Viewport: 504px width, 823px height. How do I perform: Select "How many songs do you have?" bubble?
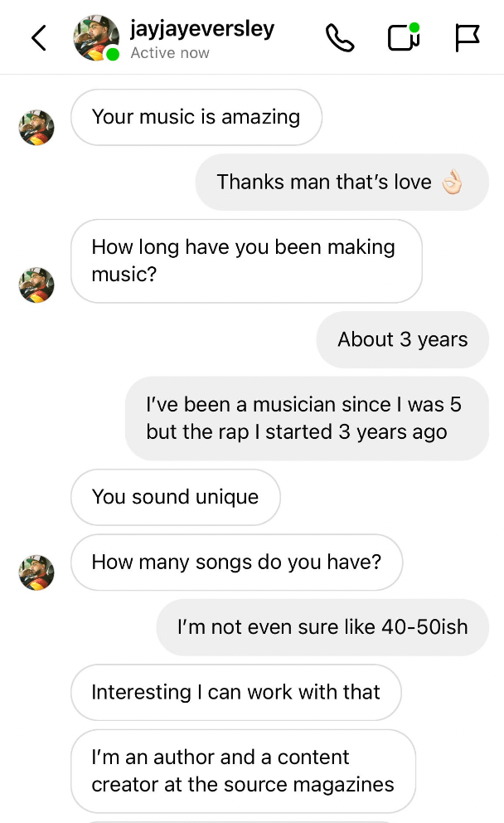(236, 562)
